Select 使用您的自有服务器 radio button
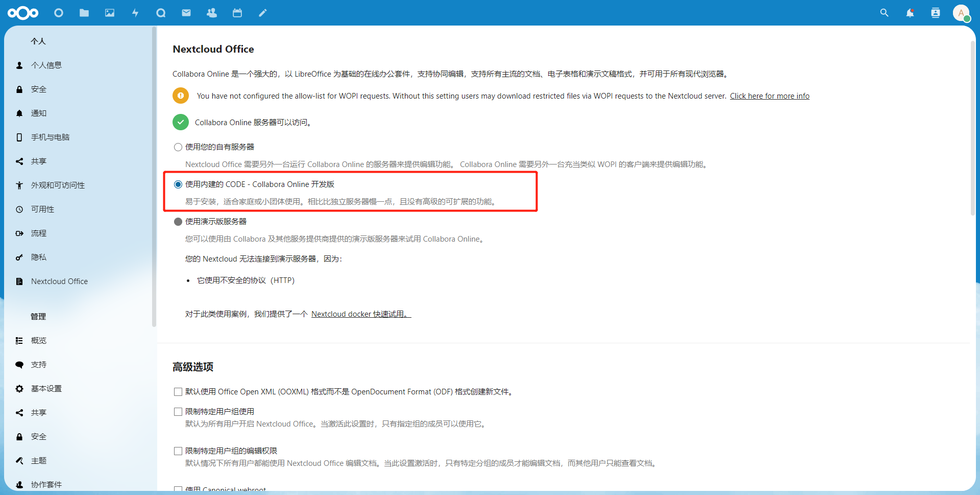The width and height of the screenshot is (980, 495). (x=178, y=147)
